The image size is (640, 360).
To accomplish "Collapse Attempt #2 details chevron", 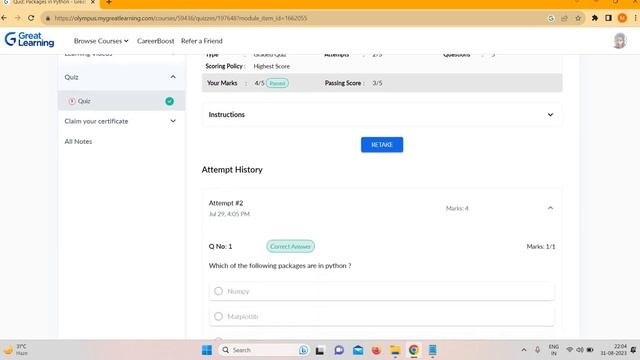I will click(x=550, y=208).
